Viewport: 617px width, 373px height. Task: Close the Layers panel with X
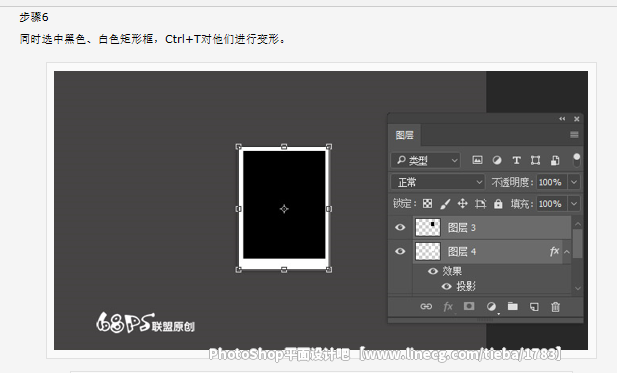point(576,119)
